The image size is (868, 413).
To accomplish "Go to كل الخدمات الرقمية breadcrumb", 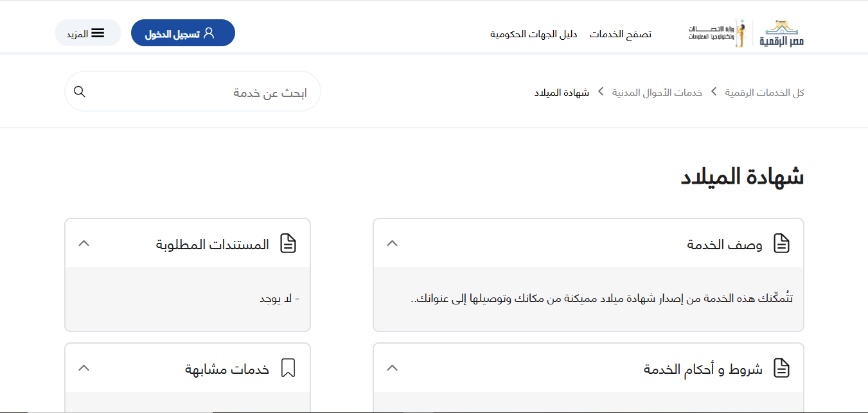I will (x=765, y=92).
